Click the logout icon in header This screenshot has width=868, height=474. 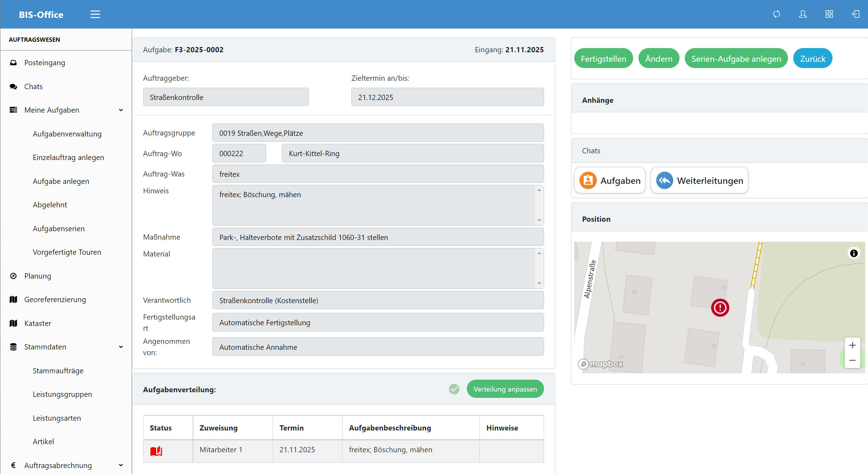[x=855, y=14]
